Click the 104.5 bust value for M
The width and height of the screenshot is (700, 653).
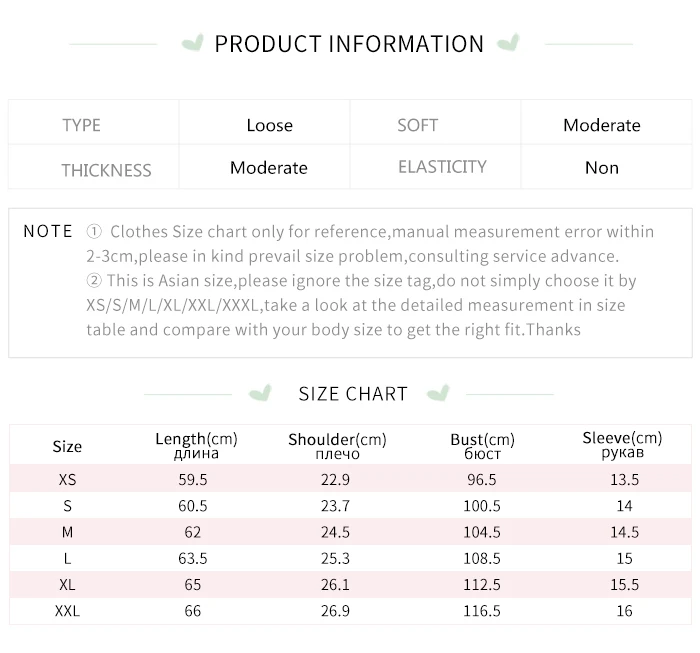click(x=482, y=532)
